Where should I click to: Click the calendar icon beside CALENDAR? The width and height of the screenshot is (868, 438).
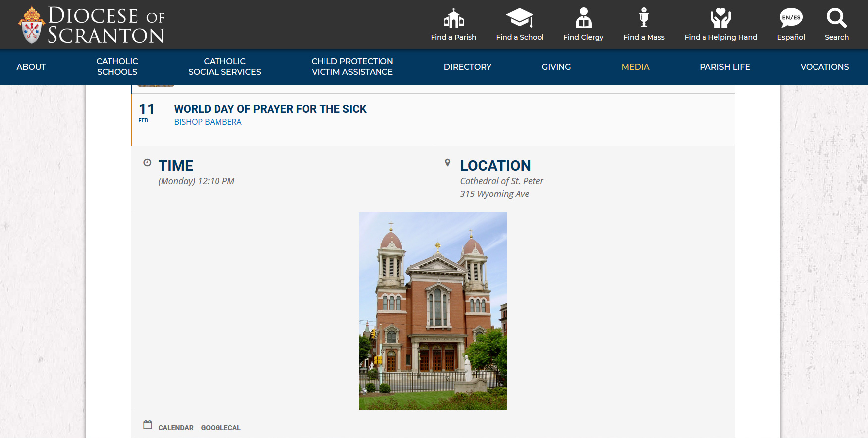pos(148,425)
